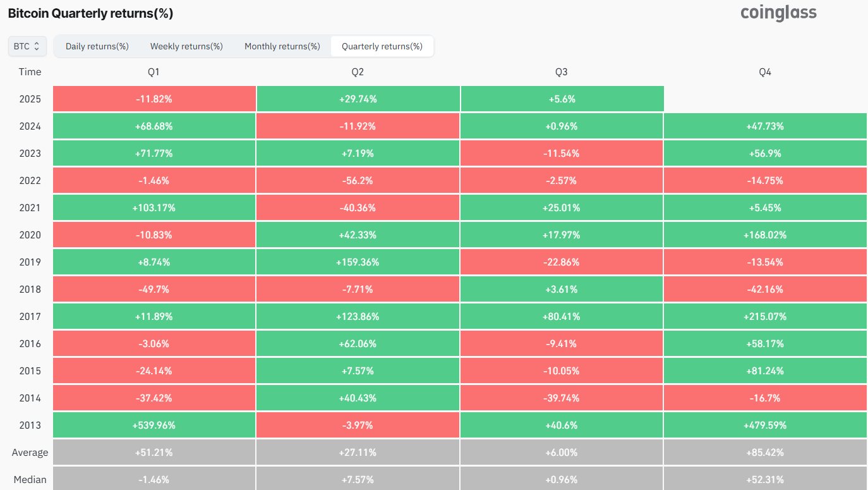The height and width of the screenshot is (490, 868).
Task: Click the 2019 Q3 -22.86% cell
Action: click(x=562, y=262)
